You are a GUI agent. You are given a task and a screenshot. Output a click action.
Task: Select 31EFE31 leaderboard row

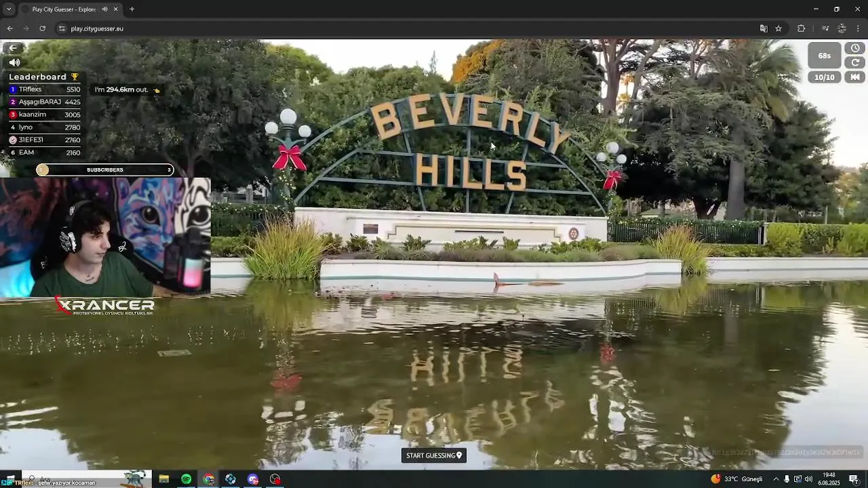pyautogui.click(x=44, y=140)
